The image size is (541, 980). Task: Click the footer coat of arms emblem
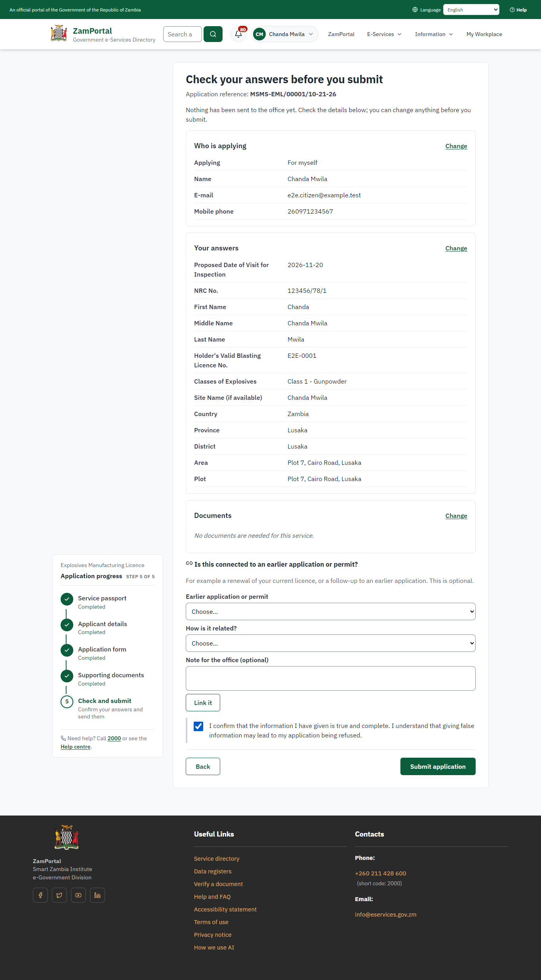click(67, 837)
